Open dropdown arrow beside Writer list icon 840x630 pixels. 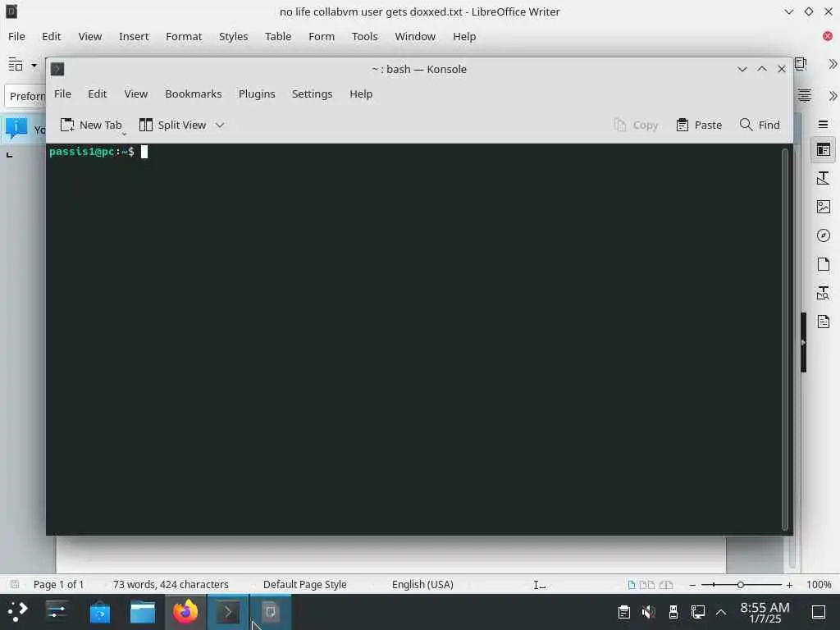(x=34, y=66)
